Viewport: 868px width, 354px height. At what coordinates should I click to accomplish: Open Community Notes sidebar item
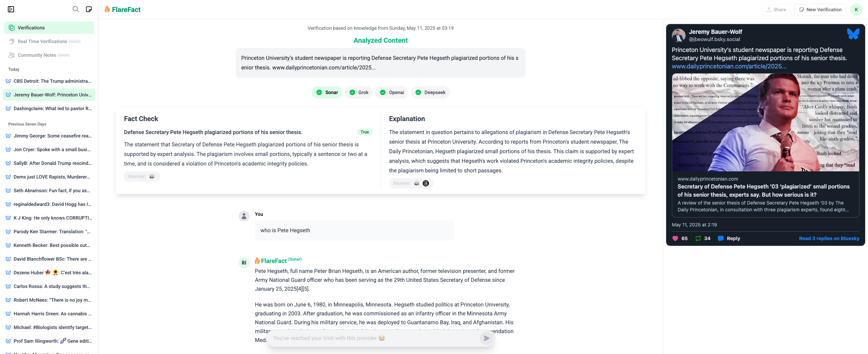(x=37, y=55)
